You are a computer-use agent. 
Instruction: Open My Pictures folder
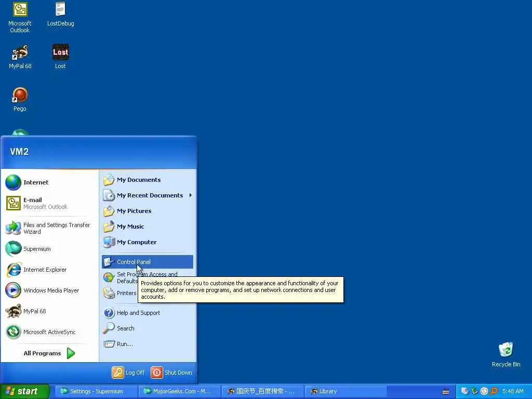click(147, 211)
